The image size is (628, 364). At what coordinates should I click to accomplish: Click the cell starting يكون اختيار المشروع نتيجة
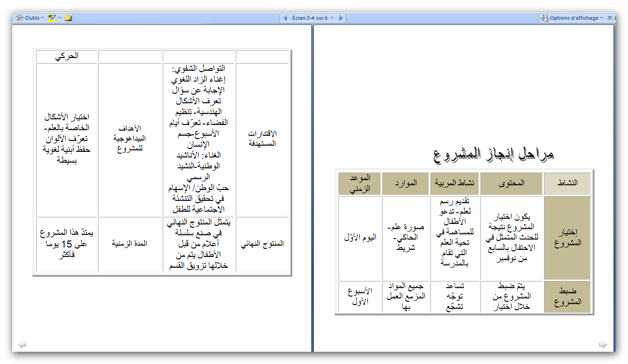[512, 238]
